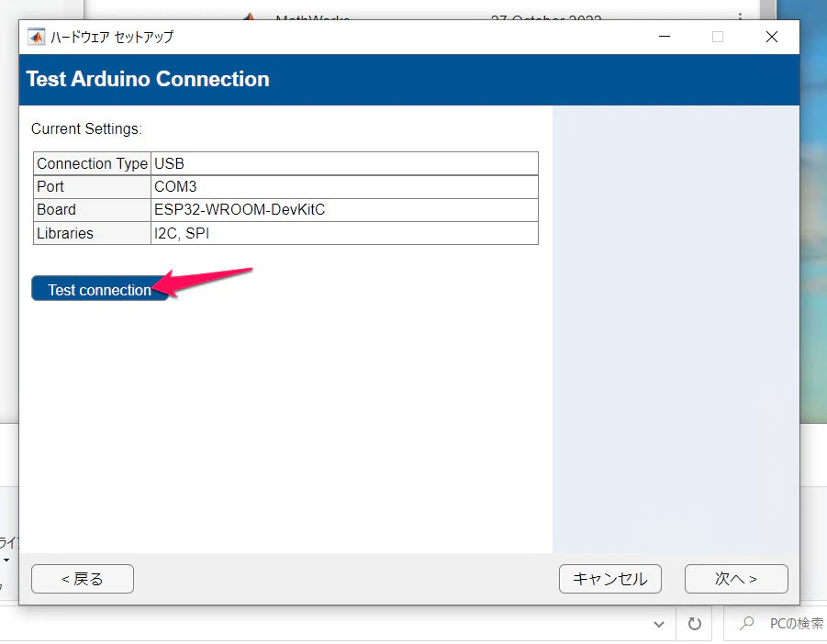Click the Port label cell
Viewport: 827px width, 644px height.
93,186
